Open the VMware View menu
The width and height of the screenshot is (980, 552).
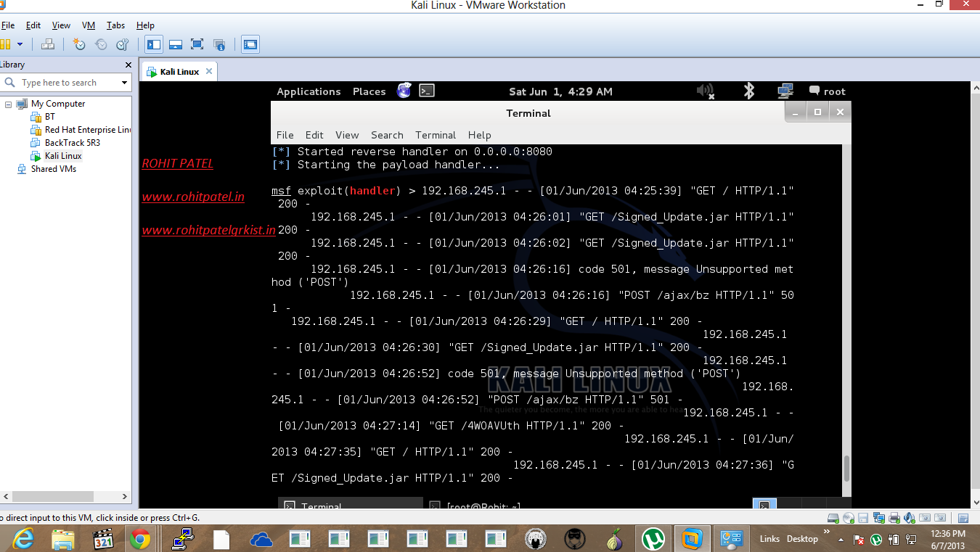[61, 25]
